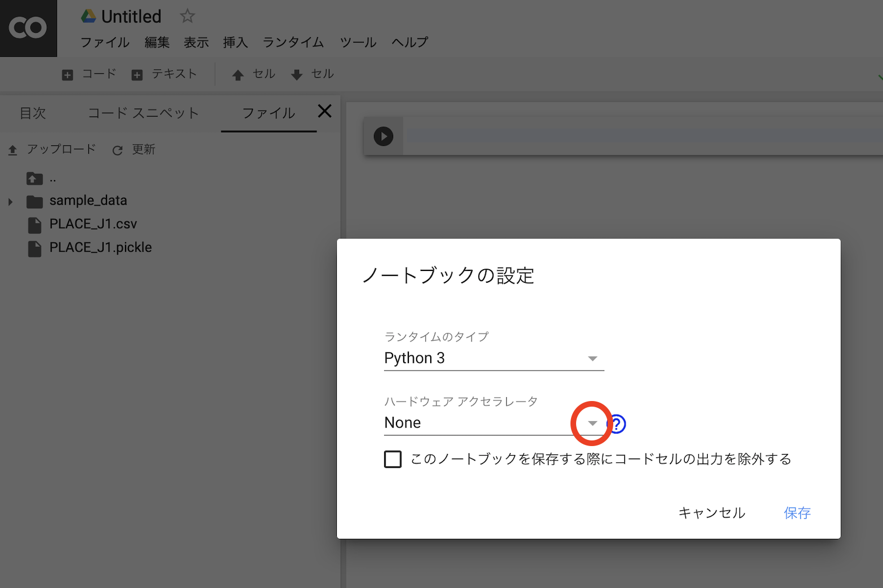Screen dimensions: 883x588
Task: Click the None accelerator value
Action: (403, 423)
